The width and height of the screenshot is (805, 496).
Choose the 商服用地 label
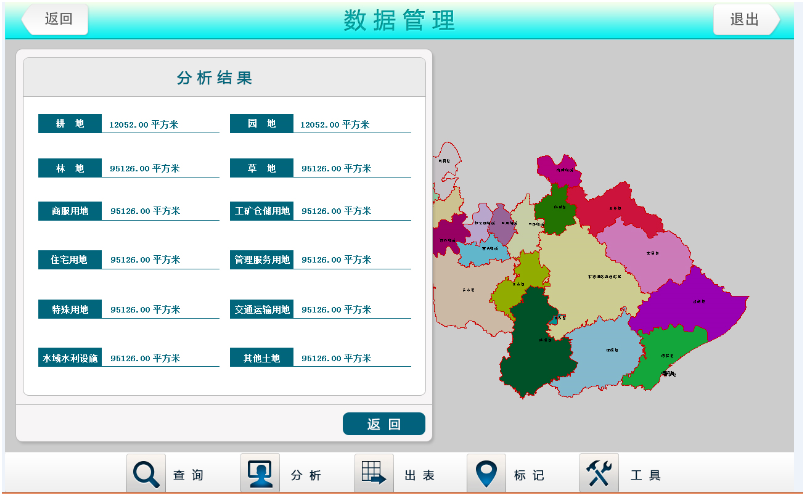[x=69, y=211]
